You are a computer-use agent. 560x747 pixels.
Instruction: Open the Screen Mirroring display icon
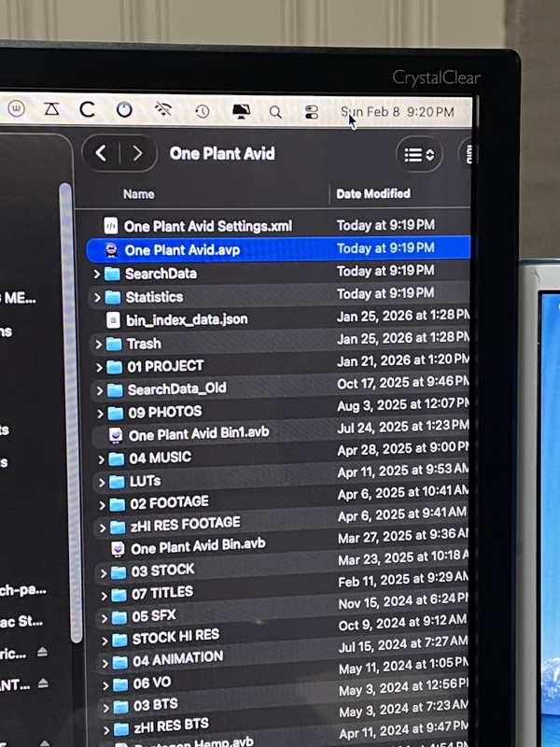[x=241, y=111]
